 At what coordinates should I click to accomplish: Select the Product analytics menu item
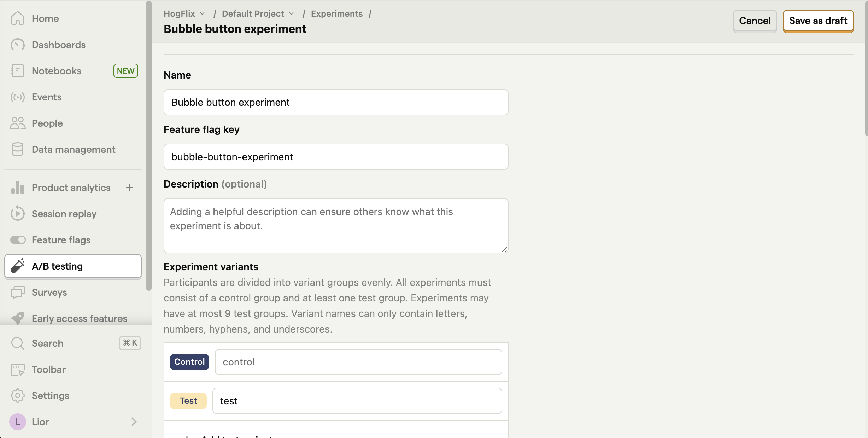pos(71,187)
